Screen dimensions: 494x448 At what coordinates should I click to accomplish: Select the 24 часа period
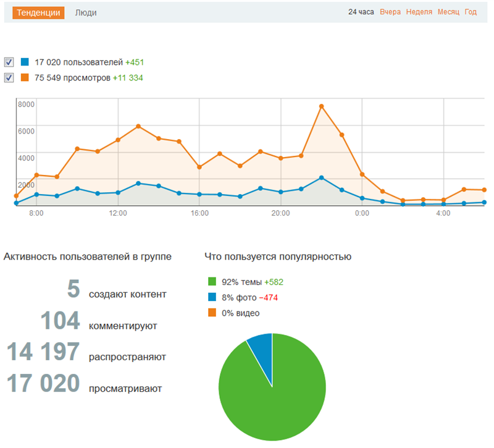coord(361,12)
